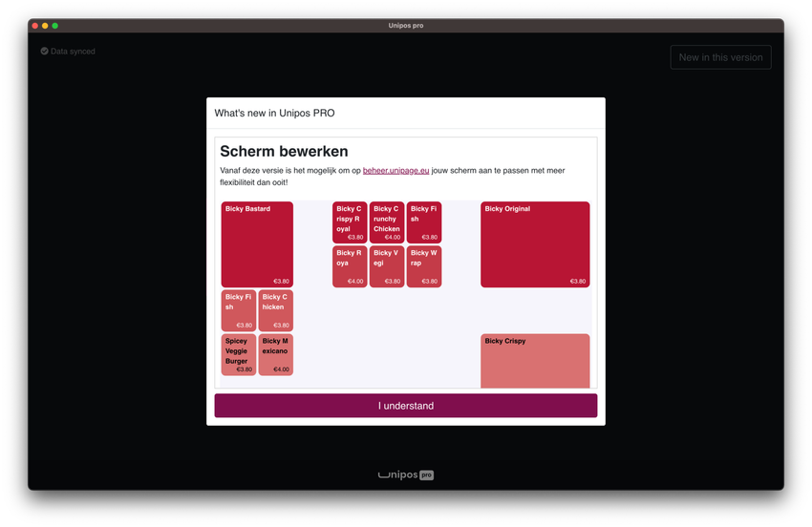
Task: Select the Bicky Chicken tile
Action: (276, 310)
